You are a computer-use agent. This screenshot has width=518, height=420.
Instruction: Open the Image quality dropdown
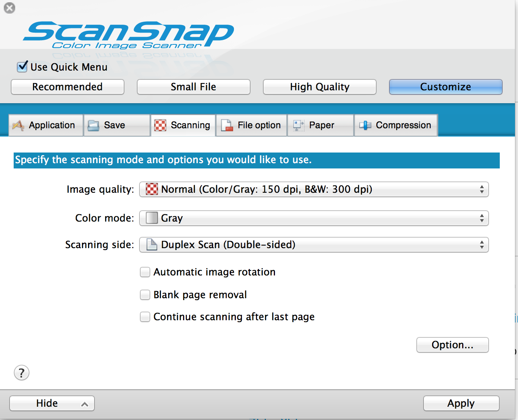coord(314,189)
